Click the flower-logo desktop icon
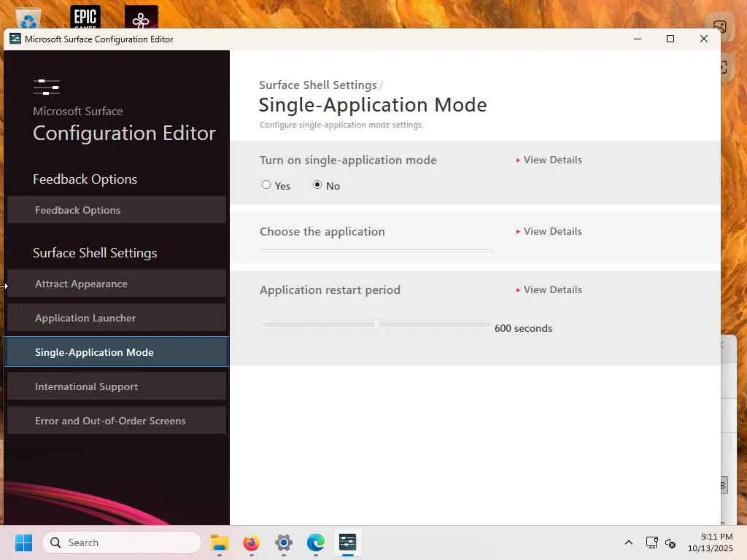 tap(141, 17)
